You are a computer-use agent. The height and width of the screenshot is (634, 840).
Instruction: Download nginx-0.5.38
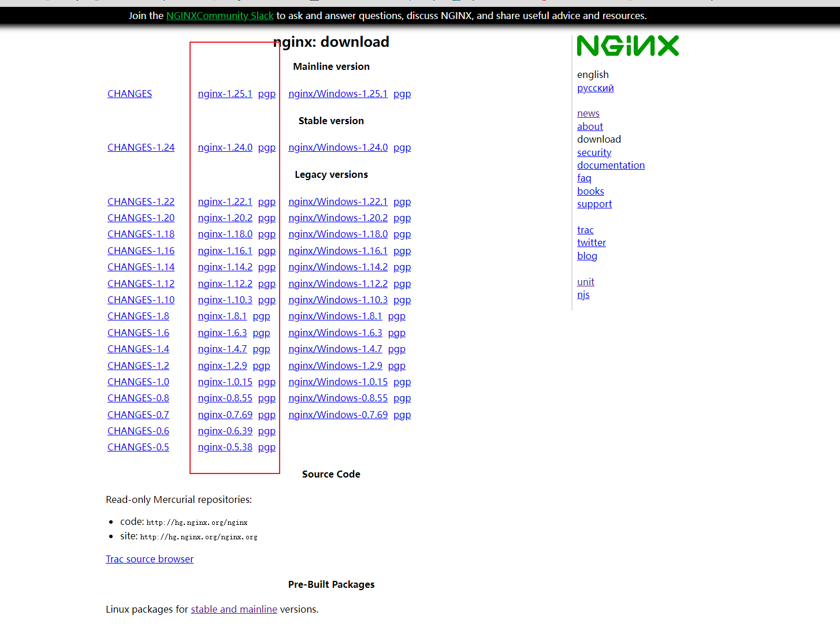(x=225, y=447)
